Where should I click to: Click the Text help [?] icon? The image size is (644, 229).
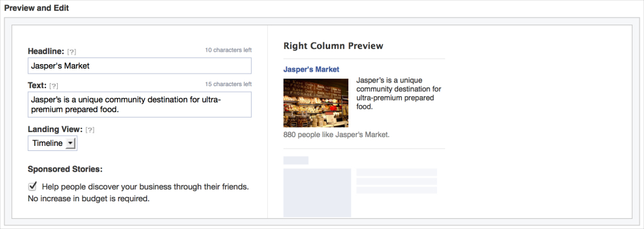[x=53, y=86]
